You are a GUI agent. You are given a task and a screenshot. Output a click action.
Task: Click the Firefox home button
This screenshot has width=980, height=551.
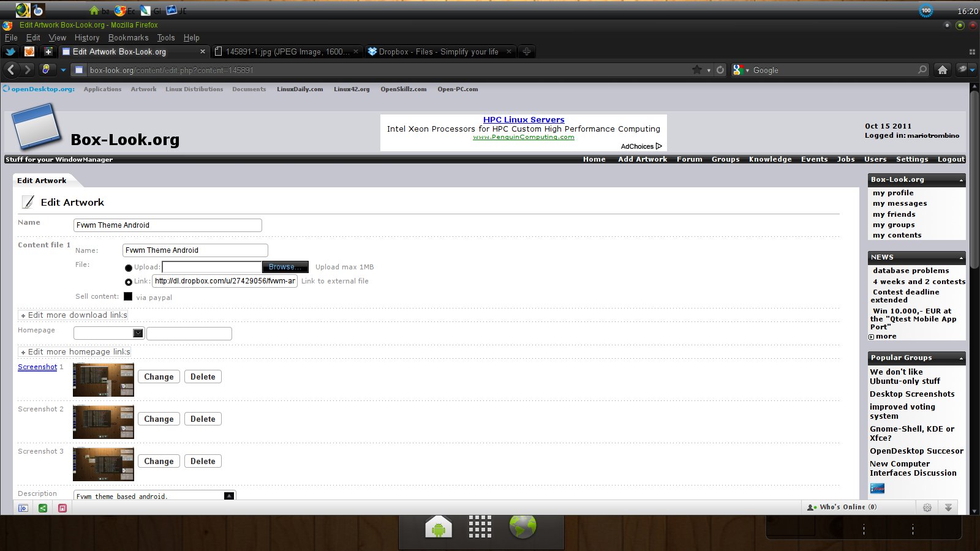[943, 70]
